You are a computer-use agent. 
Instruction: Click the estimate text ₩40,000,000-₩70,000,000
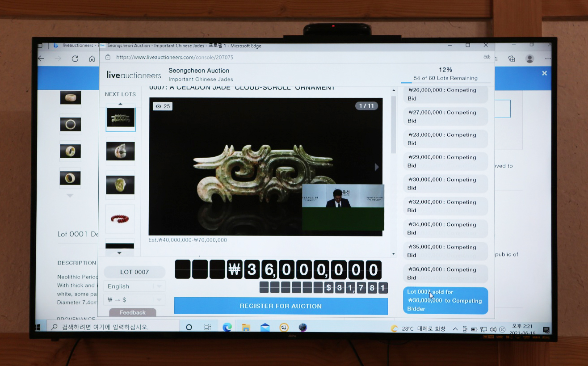coord(188,240)
